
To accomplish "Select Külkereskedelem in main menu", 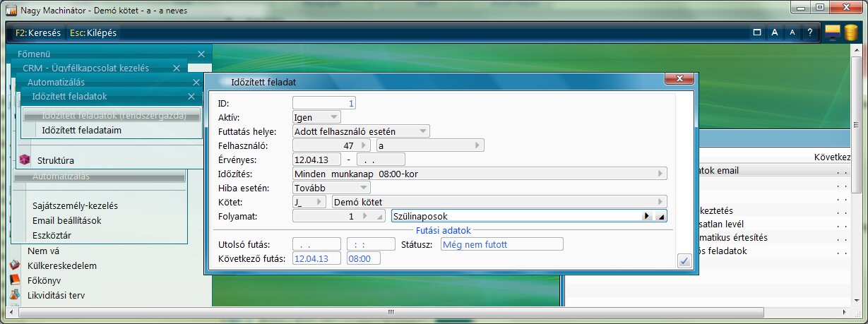I will point(61,265).
